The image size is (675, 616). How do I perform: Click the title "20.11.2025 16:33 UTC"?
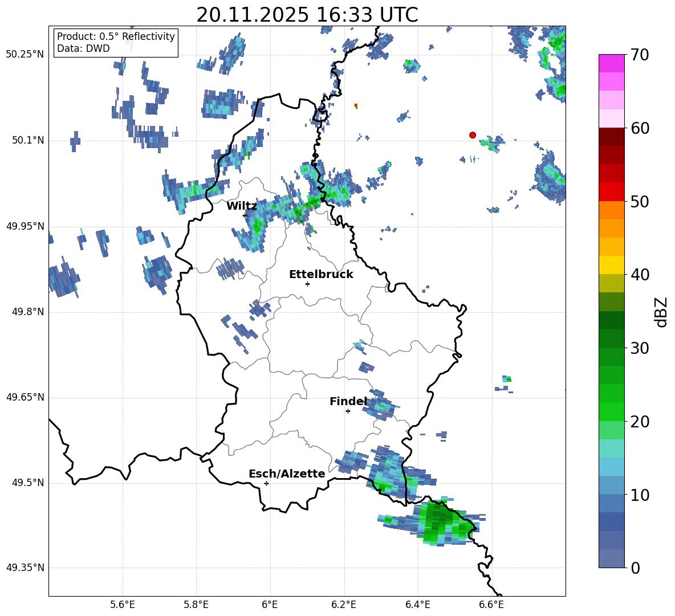pos(307,15)
